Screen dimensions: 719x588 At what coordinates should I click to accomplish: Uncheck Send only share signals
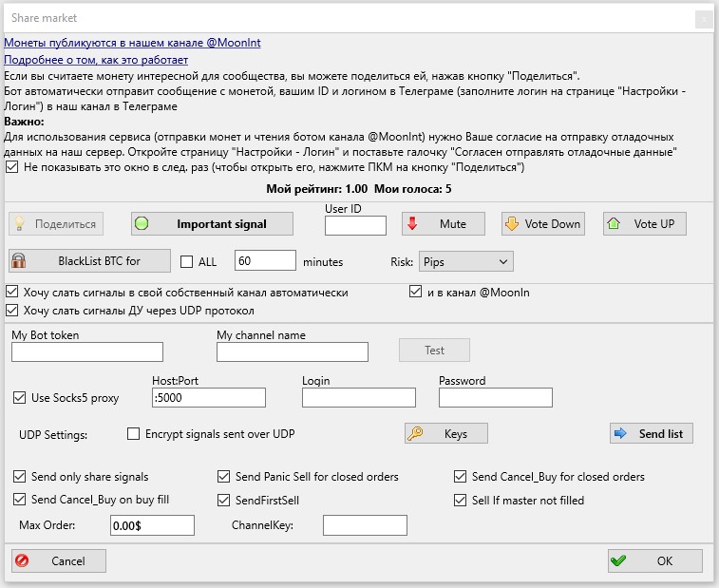(x=21, y=477)
